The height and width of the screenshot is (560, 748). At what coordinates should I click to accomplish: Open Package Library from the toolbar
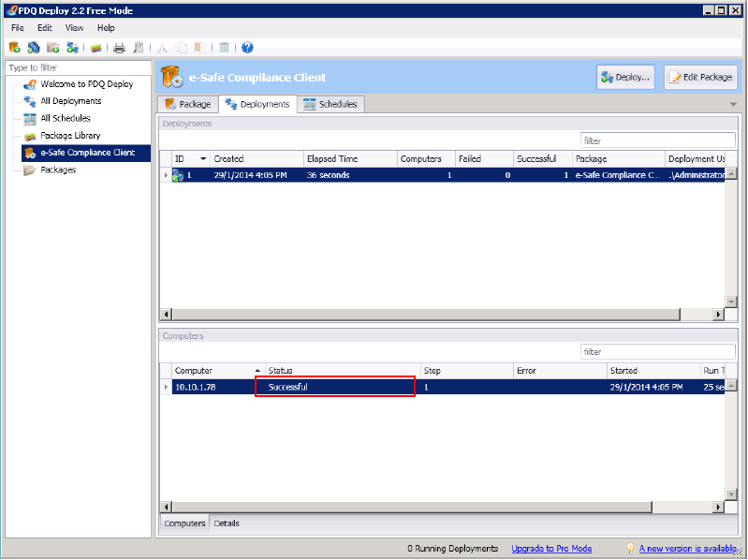click(x=95, y=47)
